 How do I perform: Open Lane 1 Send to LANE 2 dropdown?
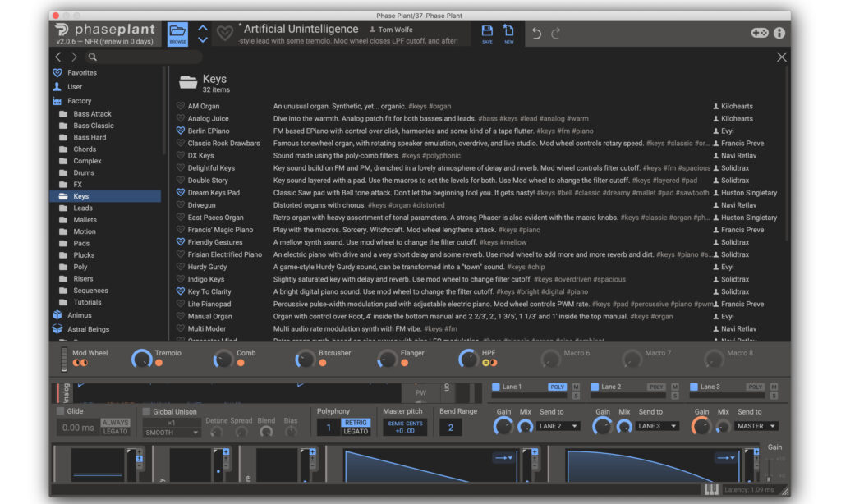[x=558, y=426]
